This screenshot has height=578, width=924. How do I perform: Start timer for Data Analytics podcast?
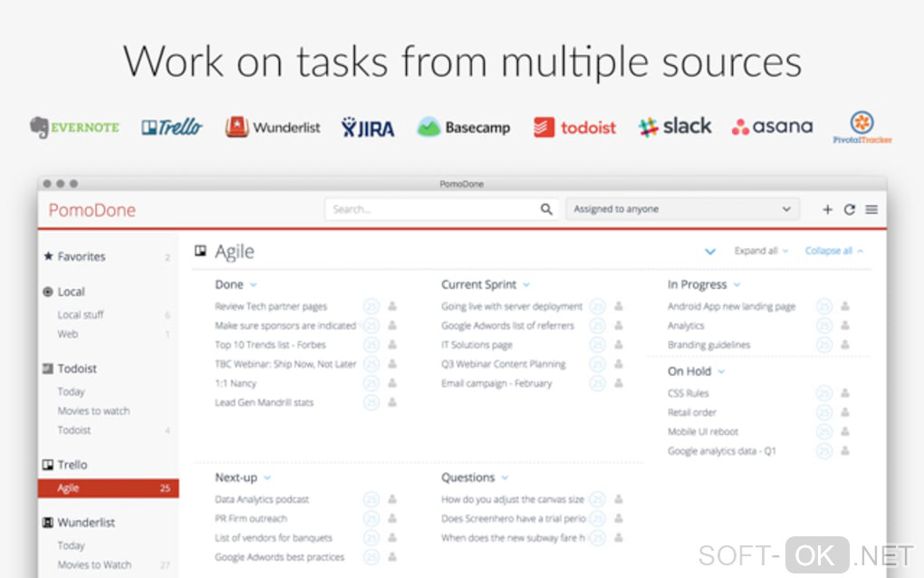(371, 500)
